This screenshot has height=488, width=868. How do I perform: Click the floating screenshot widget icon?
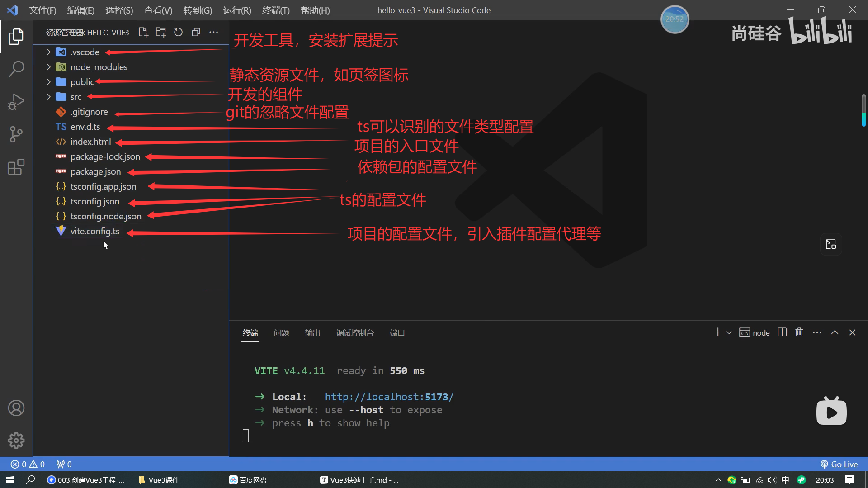[x=831, y=244]
